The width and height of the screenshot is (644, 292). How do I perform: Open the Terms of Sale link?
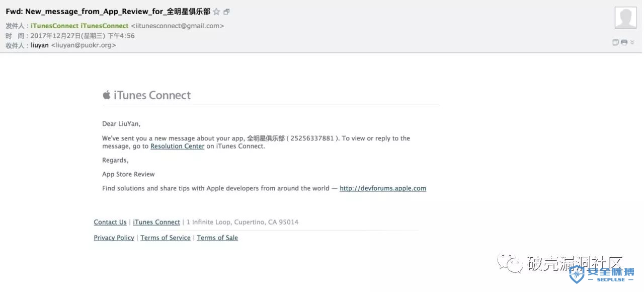pos(217,238)
